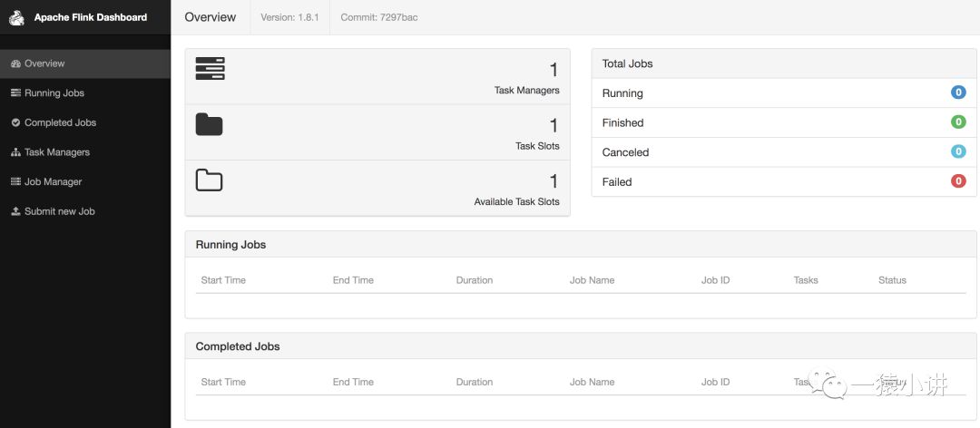Click the Job Manager server icon
The image size is (980, 428).
[16, 182]
